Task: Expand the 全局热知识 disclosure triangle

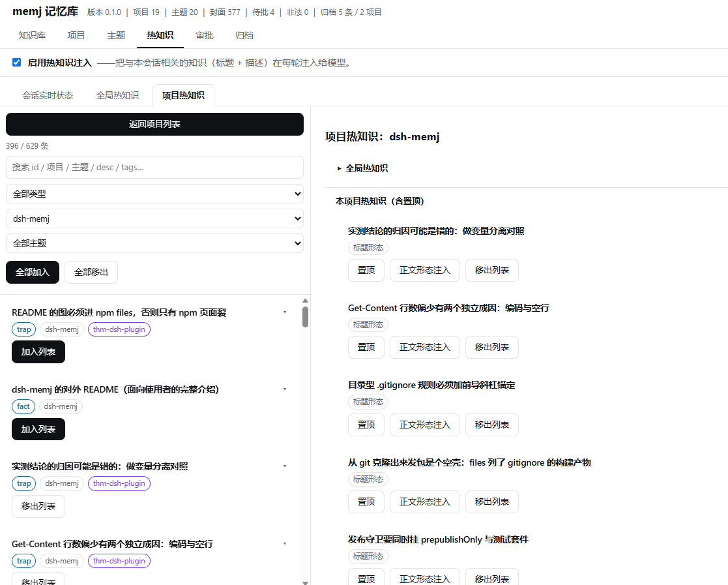Action: [340, 169]
